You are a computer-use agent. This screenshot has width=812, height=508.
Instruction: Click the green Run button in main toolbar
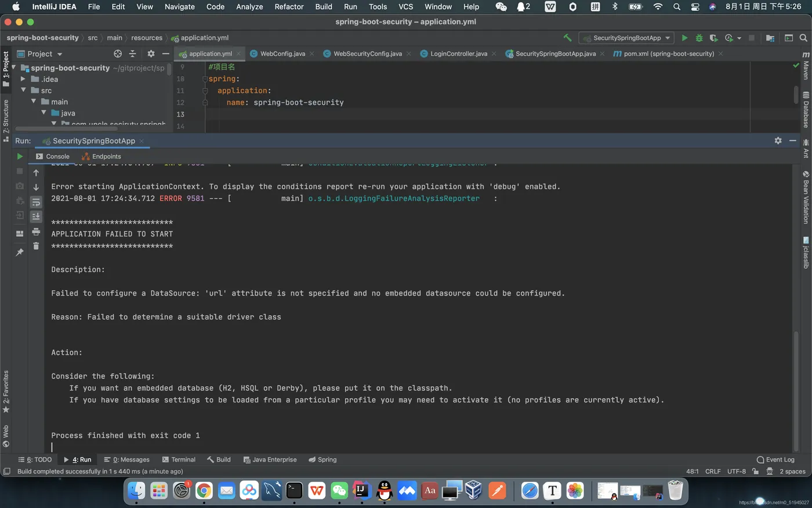coord(684,38)
